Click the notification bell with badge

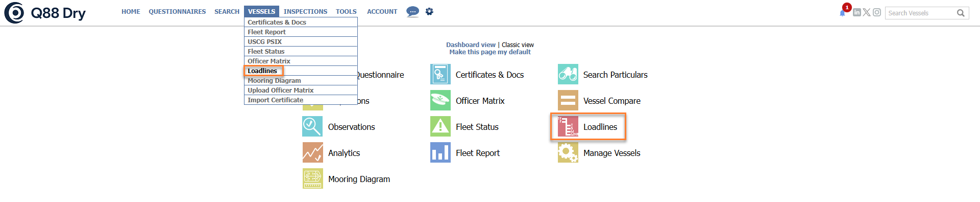843,12
